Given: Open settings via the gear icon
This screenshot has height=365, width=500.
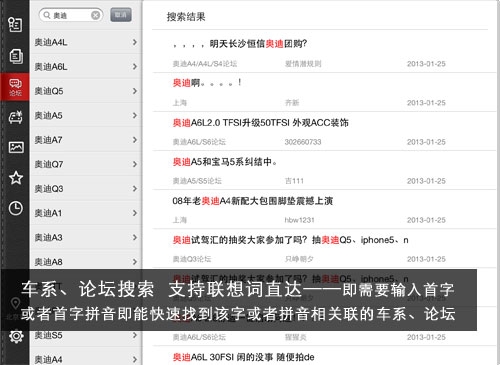Looking at the screenshot, I should click(16, 336).
